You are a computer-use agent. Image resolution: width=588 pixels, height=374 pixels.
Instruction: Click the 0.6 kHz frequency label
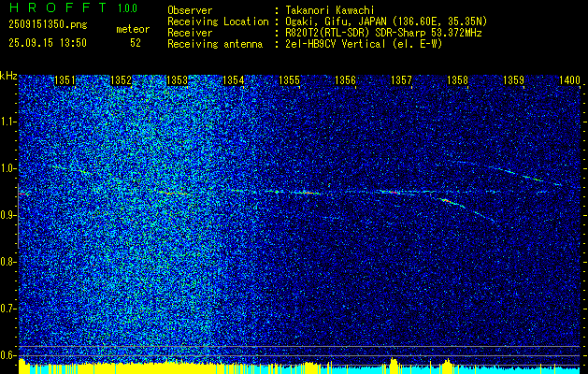point(7,355)
